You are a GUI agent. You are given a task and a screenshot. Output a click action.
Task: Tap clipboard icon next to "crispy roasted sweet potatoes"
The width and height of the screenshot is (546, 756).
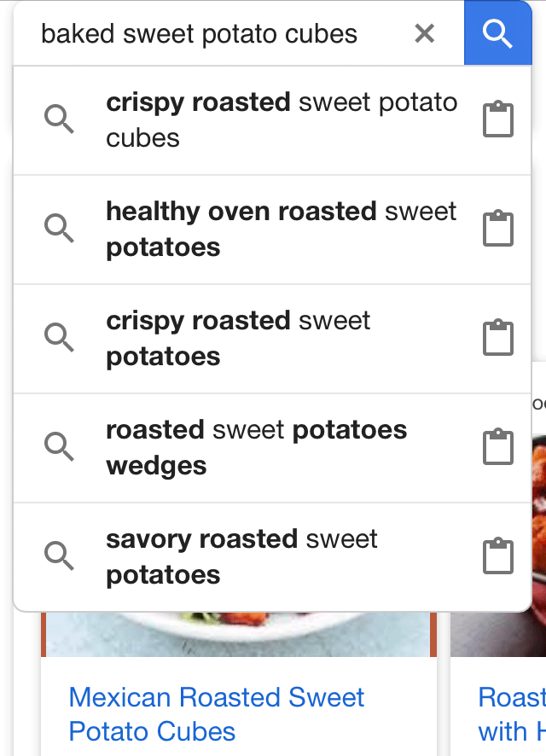pyautogui.click(x=497, y=337)
